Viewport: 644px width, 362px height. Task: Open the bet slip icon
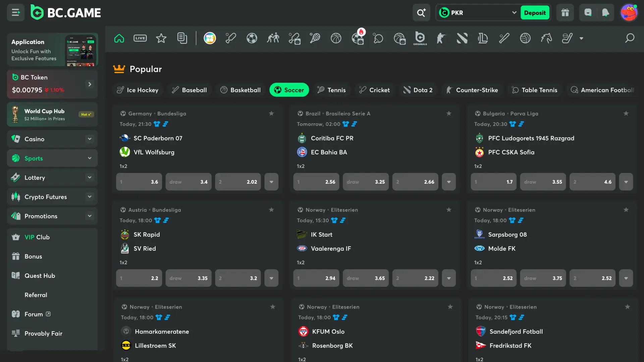182,38
